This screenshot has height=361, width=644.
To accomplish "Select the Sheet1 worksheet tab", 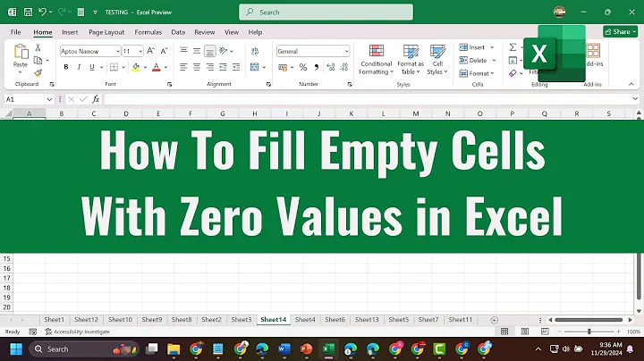I will click(55, 320).
